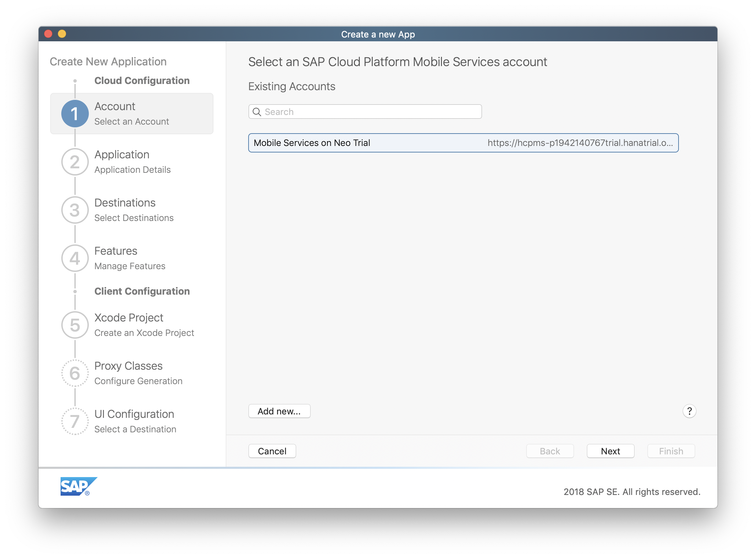
Task: Select the Application Details step label
Action: click(133, 169)
